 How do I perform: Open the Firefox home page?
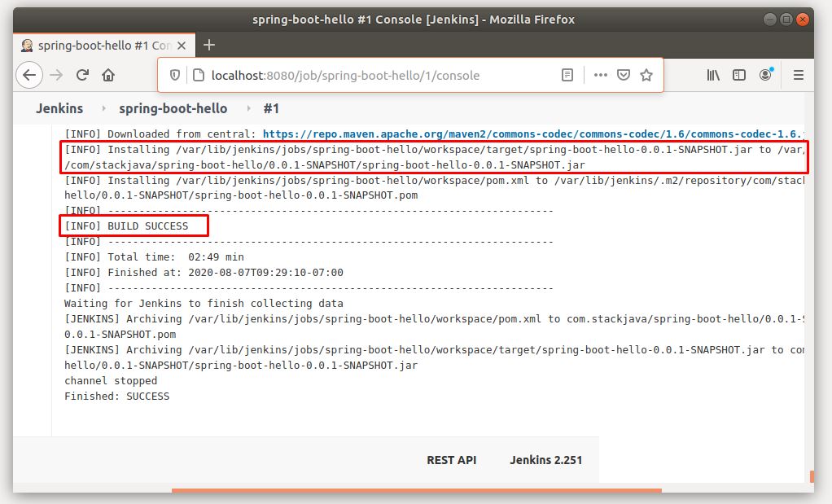pyautogui.click(x=108, y=75)
